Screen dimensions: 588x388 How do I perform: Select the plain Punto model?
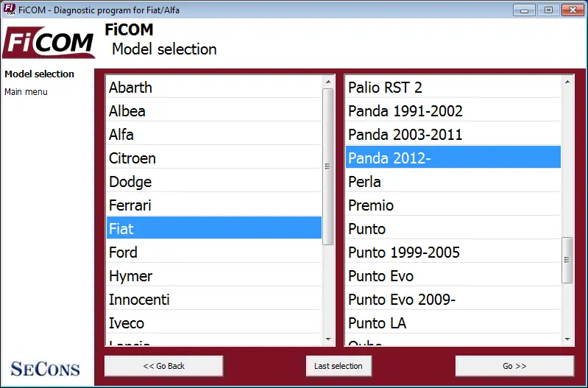[453, 229]
